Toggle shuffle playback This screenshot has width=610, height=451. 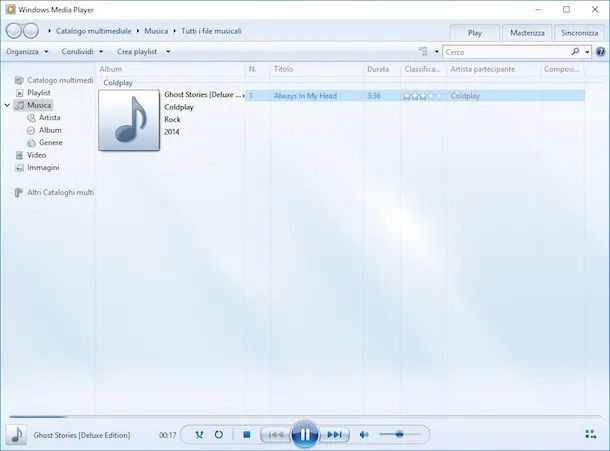pyautogui.click(x=199, y=434)
